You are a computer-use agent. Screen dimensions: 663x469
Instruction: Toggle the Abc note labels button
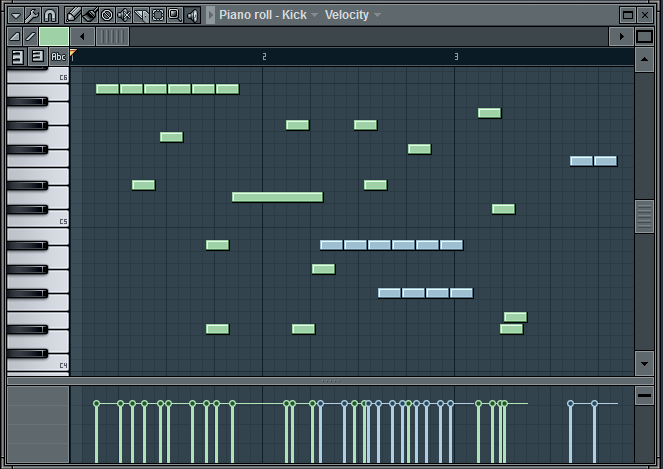point(58,57)
